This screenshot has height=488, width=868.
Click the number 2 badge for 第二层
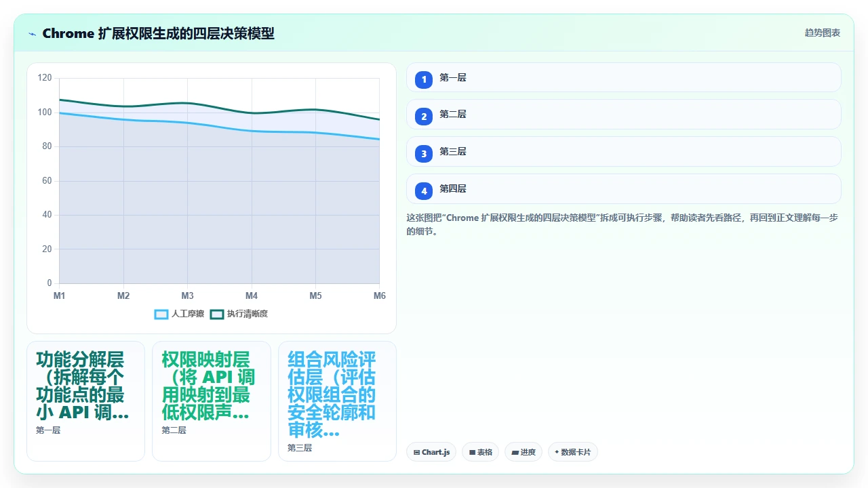click(424, 117)
